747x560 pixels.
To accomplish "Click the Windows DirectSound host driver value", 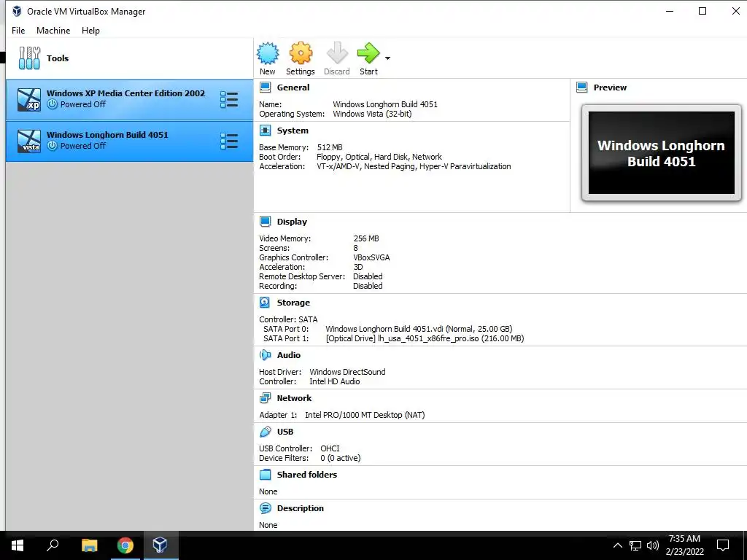I will (347, 371).
